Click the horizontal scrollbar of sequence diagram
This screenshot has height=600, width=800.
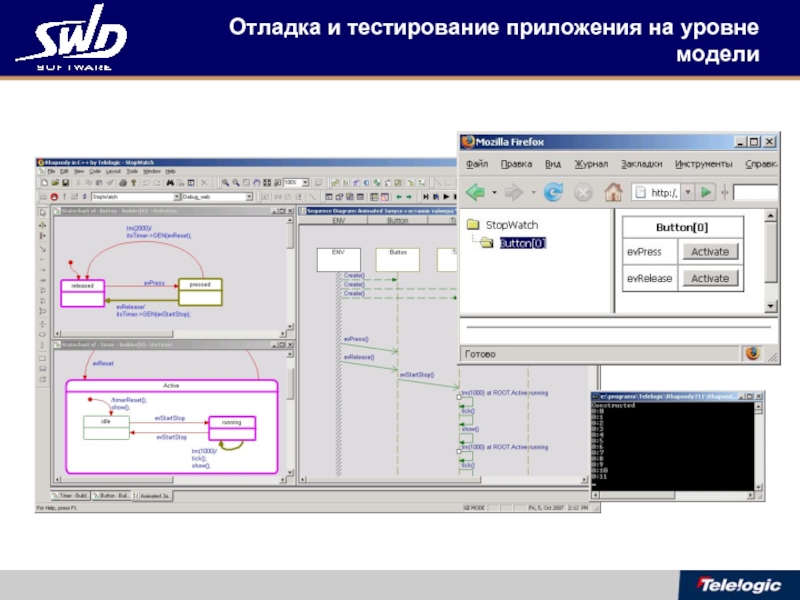tap(443, 480)
